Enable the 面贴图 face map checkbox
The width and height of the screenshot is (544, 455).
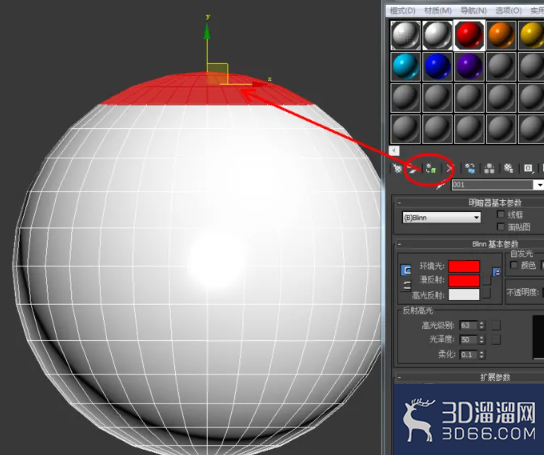click(501, 227)
